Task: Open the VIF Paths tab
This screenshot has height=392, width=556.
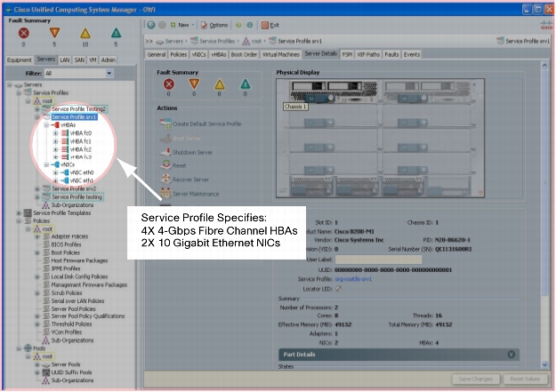Action: (368, 54)
